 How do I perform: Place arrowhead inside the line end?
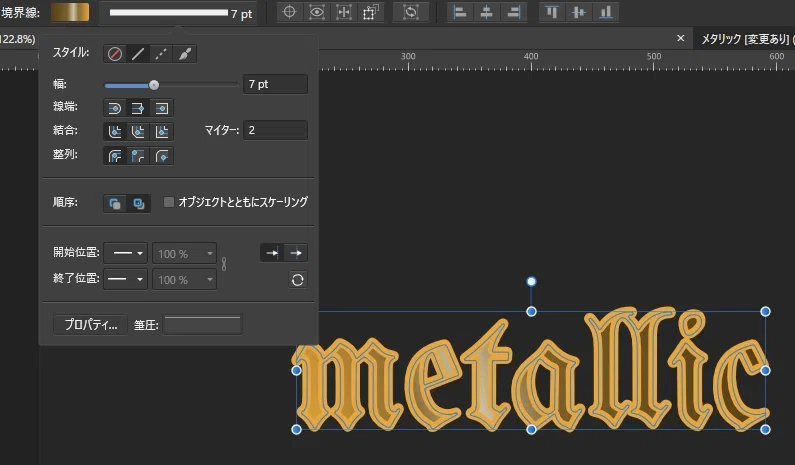click(272, 253)
